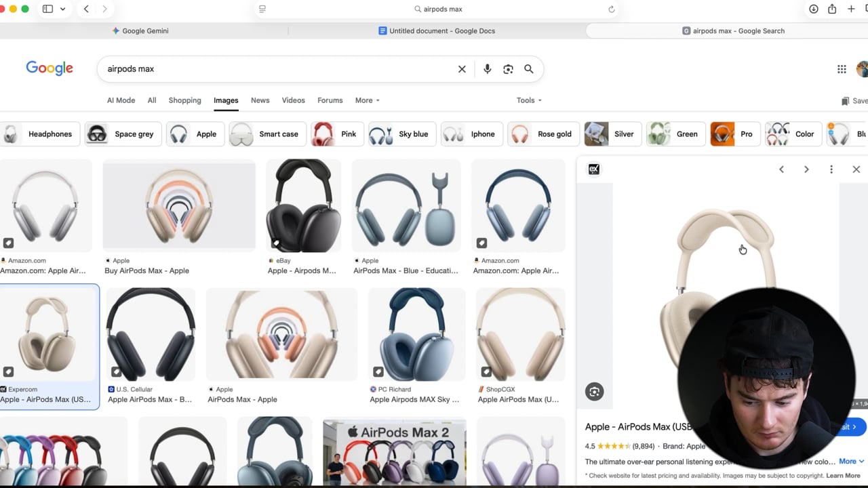Open PC Richard Sky blue AirPods thumbnail
Viewport: 868px width, 488px height.
coord(416,334)
